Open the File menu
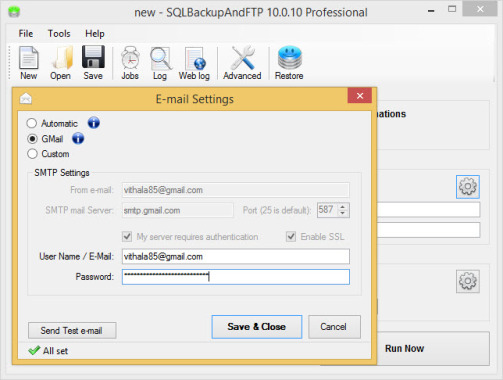This screenshot has width=503, height=380. [26, 34]
